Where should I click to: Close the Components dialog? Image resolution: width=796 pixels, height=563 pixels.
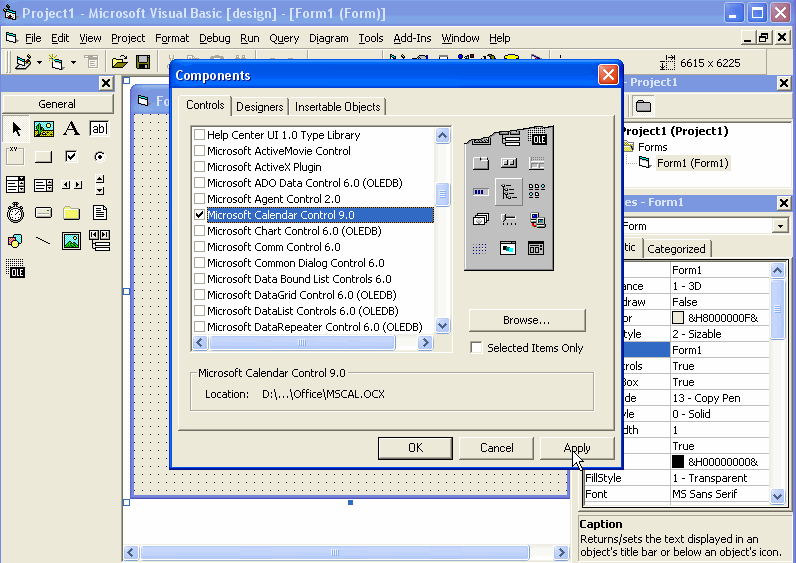point(608,75)
